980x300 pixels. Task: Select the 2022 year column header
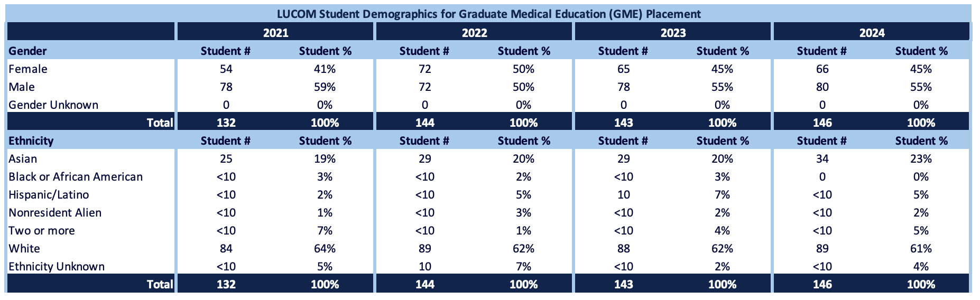474,33
